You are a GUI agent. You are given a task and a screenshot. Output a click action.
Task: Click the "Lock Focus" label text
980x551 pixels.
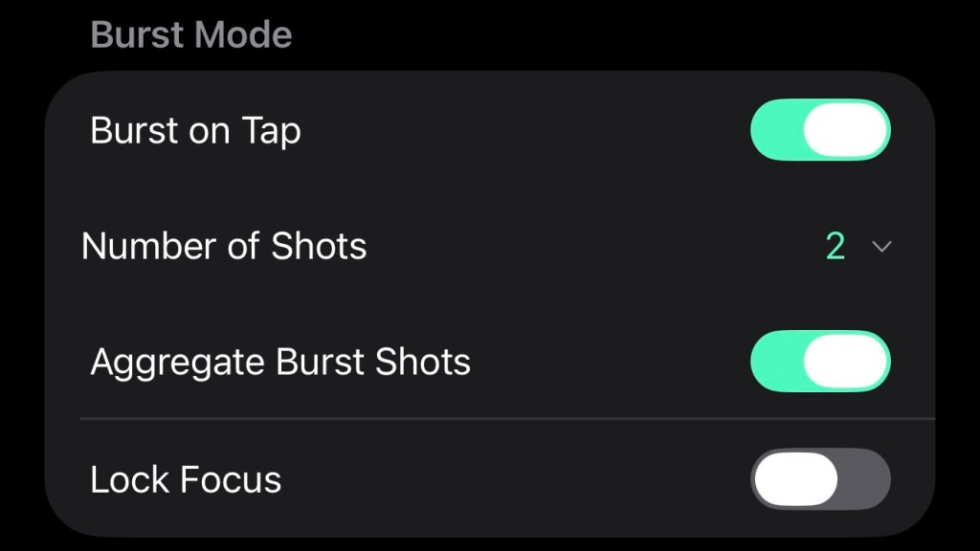tap(186, 479)
